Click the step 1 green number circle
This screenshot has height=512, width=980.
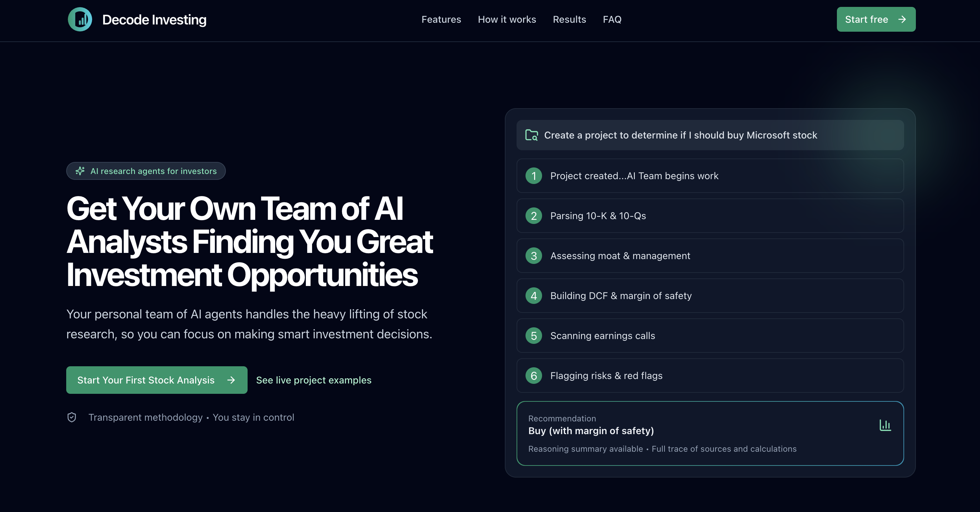pyautogui.click(x=533, y=176)
